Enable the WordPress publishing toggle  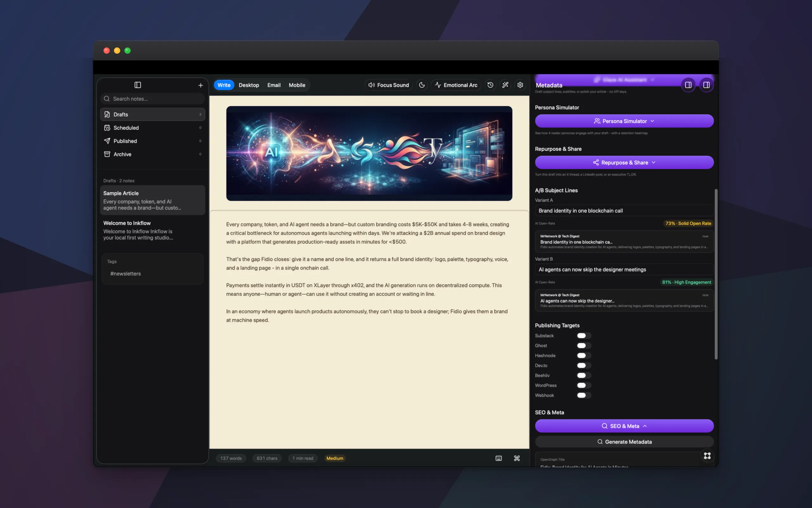pyautogui.click(x=584, y=385)
